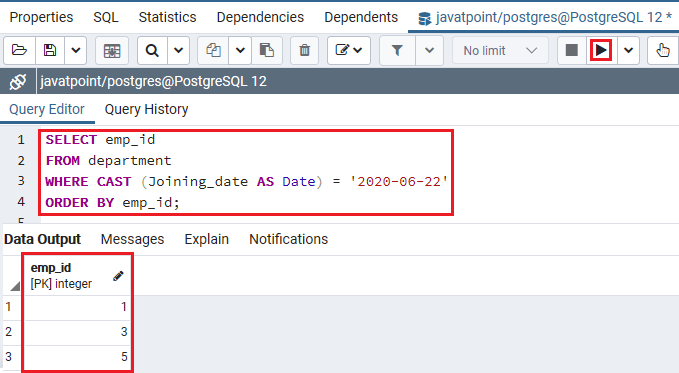Click the connection title javatpoint/postgres@PostgreSQL 12 bar text

153,81
